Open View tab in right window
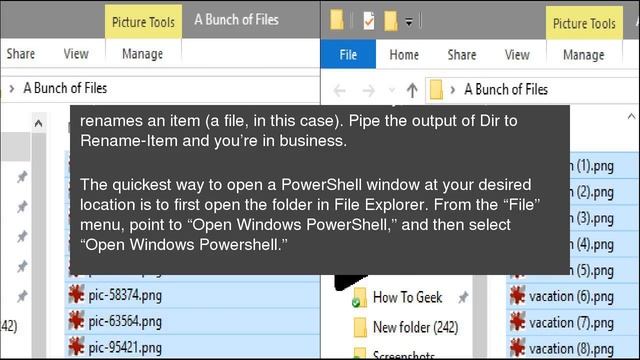The width and height of the screenshot is (640, 360). pyautogui.click(x=517, y=54)
